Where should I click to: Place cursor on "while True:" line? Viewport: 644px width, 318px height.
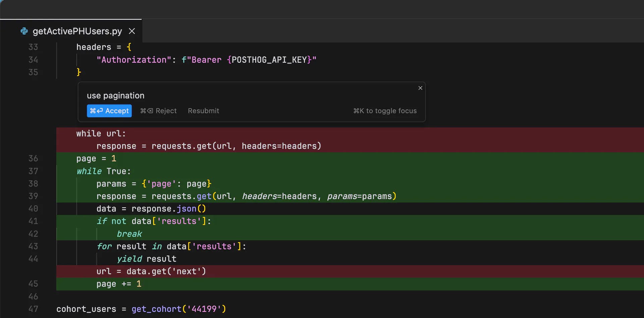click(103, 171)
